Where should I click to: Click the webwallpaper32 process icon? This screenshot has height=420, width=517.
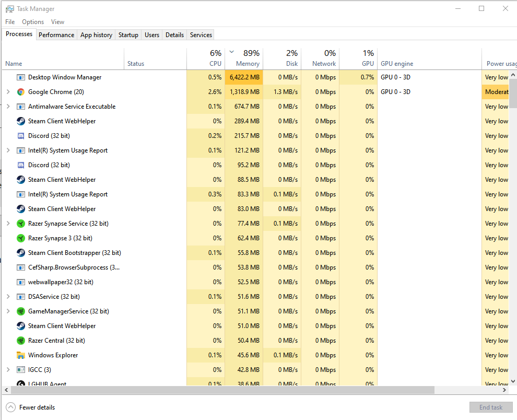pos(21,282)
